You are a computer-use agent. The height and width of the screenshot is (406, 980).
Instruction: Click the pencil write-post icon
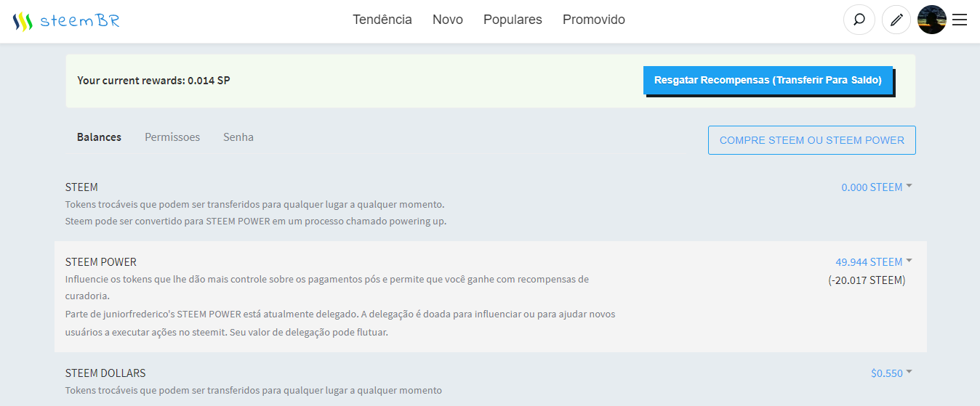(x=896, y=20)
